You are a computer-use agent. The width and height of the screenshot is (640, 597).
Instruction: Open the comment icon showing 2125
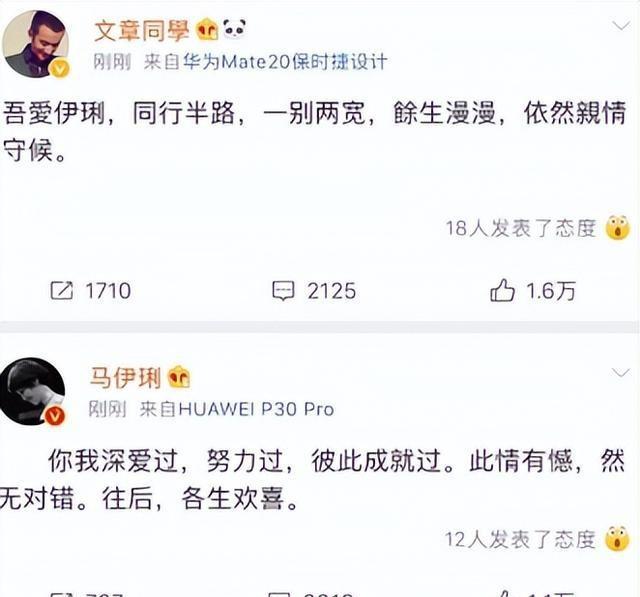283,291
